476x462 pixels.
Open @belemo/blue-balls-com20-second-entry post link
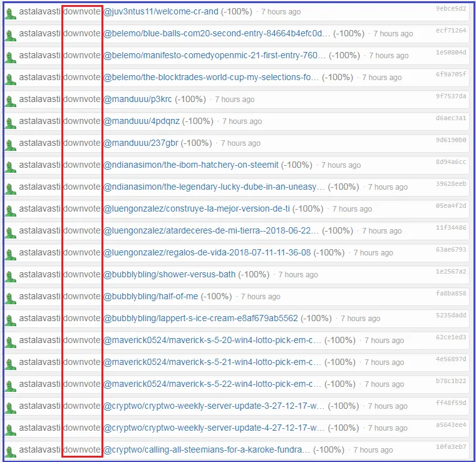(x=217, y=33)
